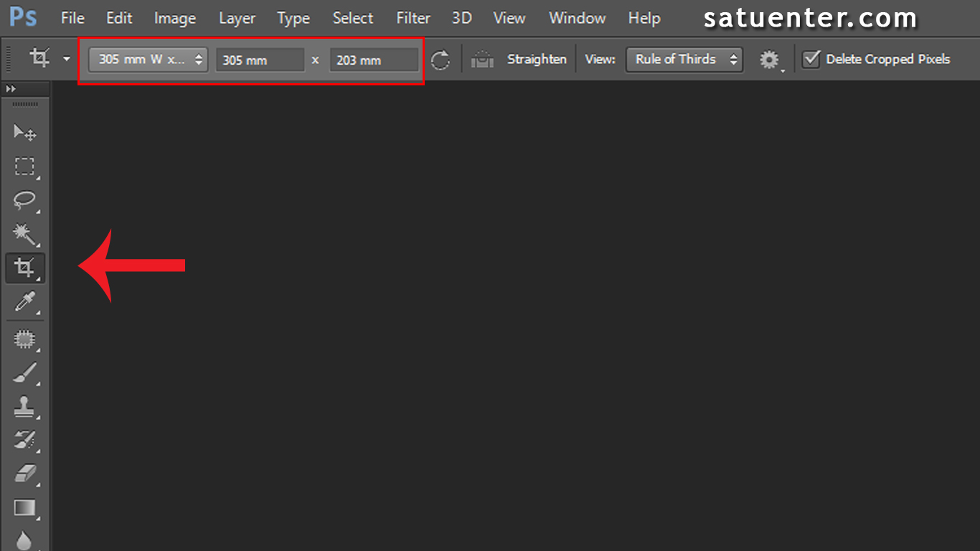Select the Brush tool
This screenshot has width=980, height=551.
24,373
